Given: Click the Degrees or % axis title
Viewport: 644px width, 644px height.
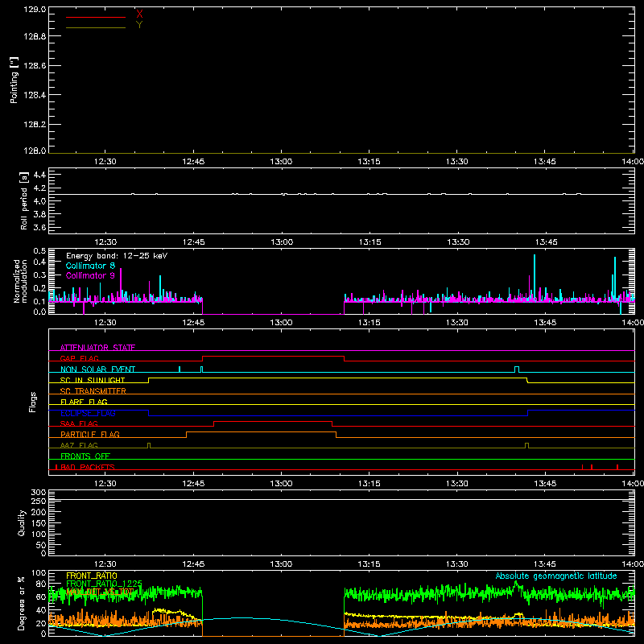Looking at the screenshot, I should click(x=22, y=603).
